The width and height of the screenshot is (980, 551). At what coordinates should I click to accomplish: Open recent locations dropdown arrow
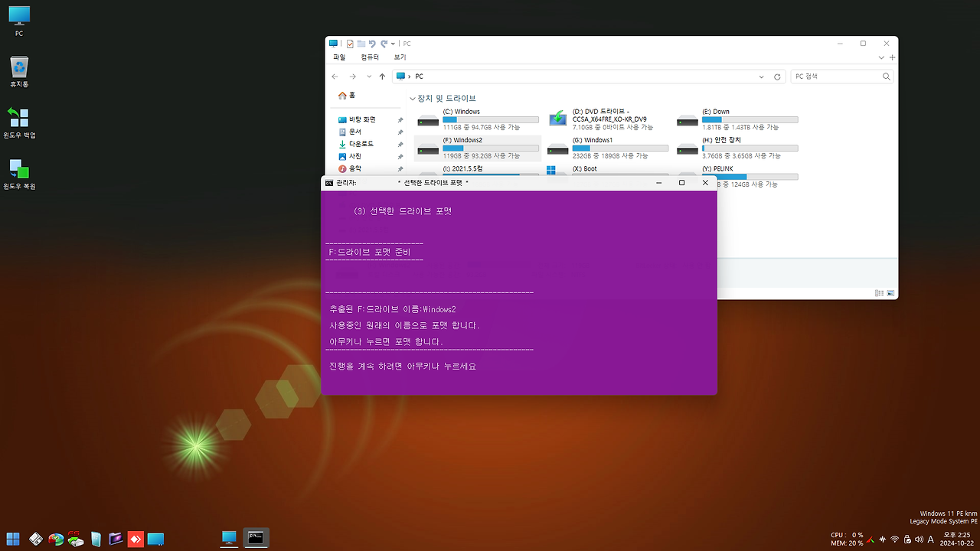point(368,77)
